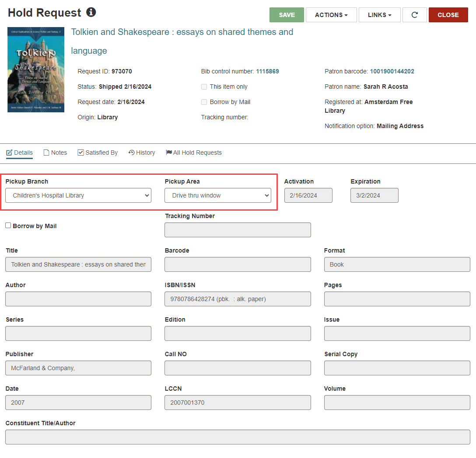Click the Pages field
476x458 pixels.
point(397,299)
